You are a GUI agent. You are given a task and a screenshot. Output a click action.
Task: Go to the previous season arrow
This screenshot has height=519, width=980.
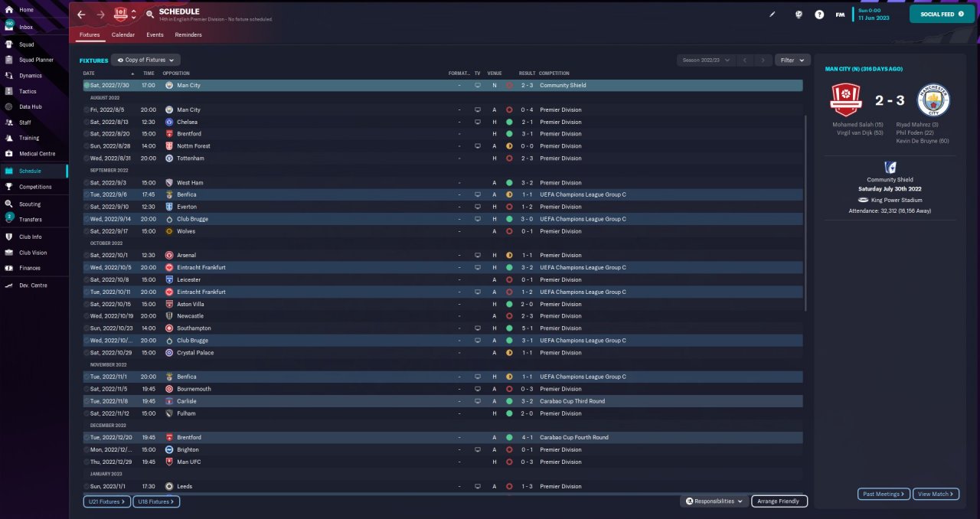[745, 60]
